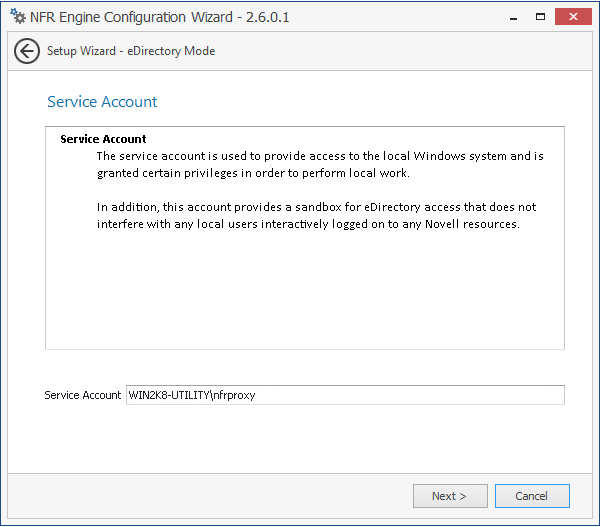Click the paragraph about local Windows system access
This screenshot has height=527, width=603.
click(320, 165)
